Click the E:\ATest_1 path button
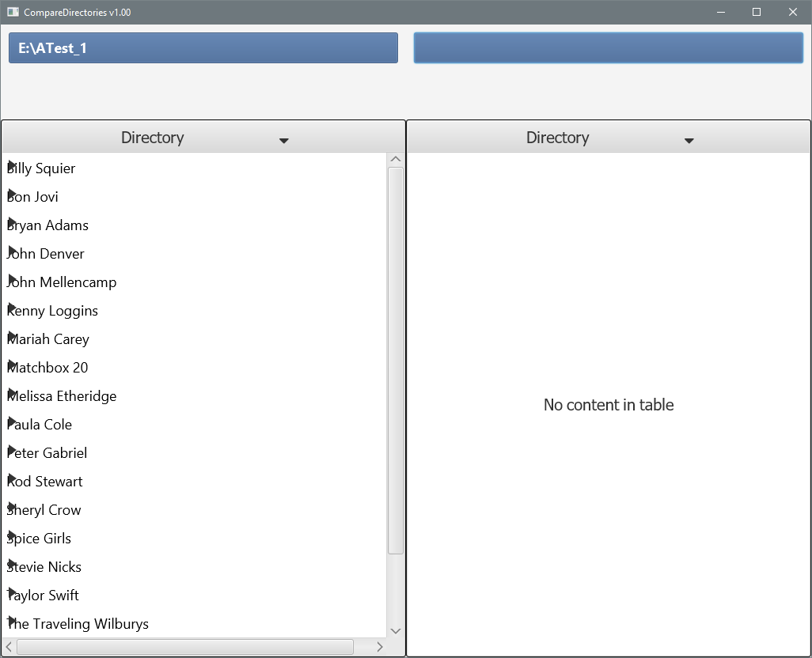This screenshot has height=658, width=812. click(203, 48)
